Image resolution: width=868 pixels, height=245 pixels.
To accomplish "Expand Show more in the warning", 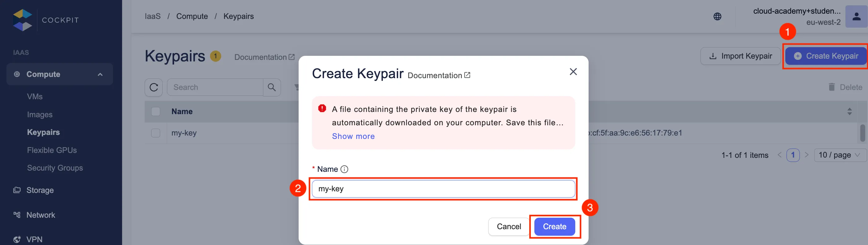I will pyautogui.click(x=353, y=136).
